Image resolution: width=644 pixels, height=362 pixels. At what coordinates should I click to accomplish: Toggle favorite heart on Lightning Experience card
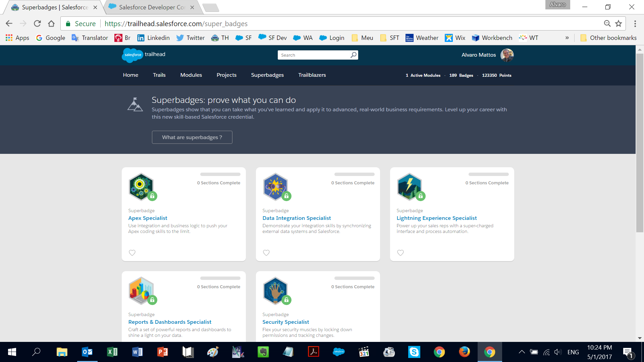pos(400,253)
